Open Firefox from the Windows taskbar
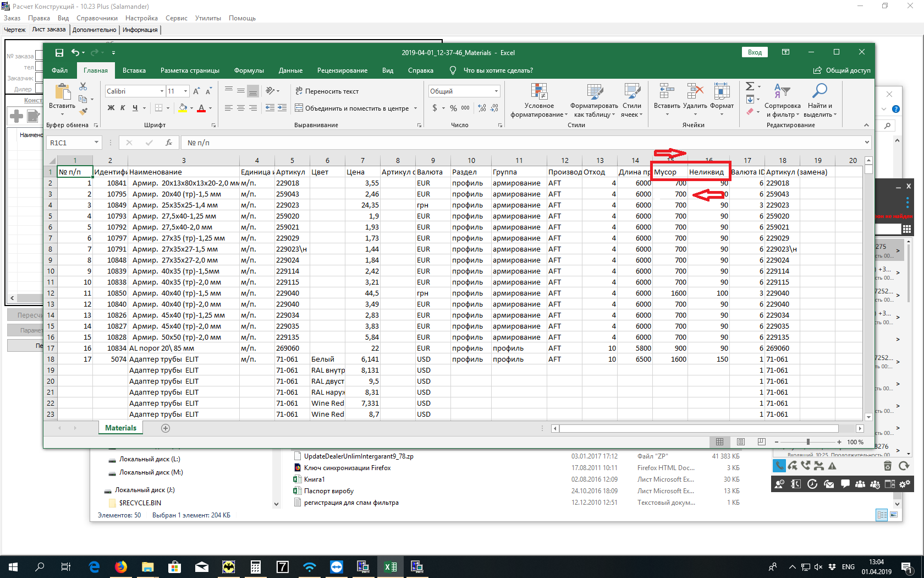924x578 pixels. [x=121, y=566]
